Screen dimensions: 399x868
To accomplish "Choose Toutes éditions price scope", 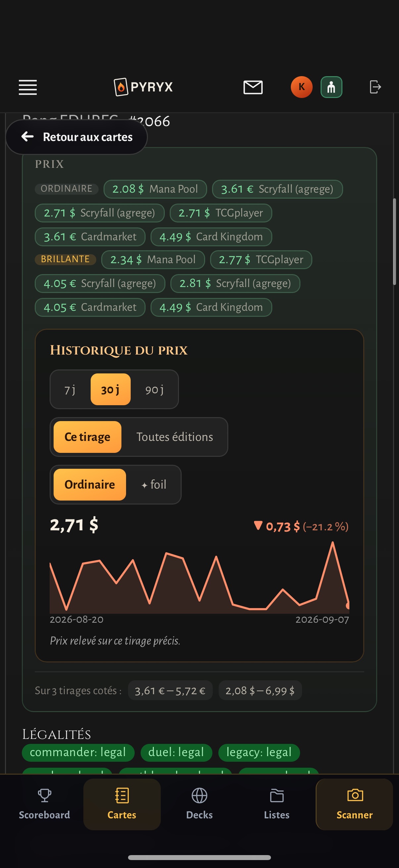I will pos(175,437).
